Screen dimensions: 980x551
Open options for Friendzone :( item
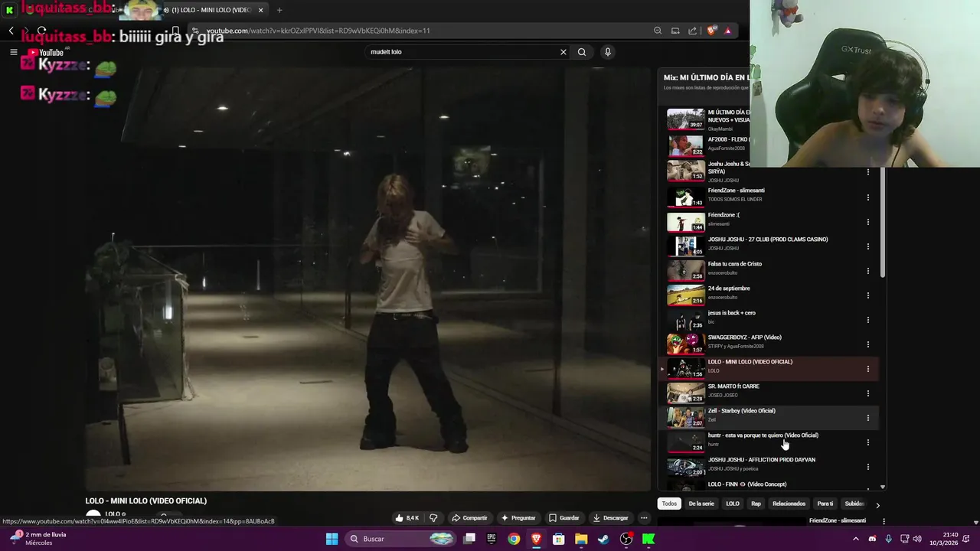pyautogui.click(x=868, y=222)
